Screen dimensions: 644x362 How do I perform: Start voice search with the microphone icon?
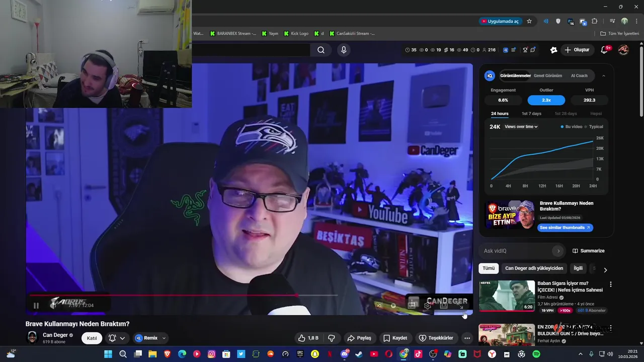point(344,50)
